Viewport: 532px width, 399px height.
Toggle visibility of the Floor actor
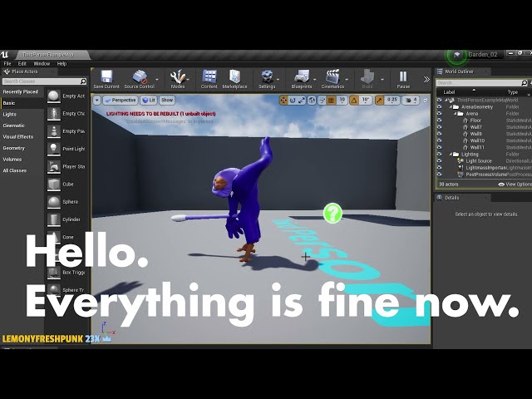tap(440, 121)
